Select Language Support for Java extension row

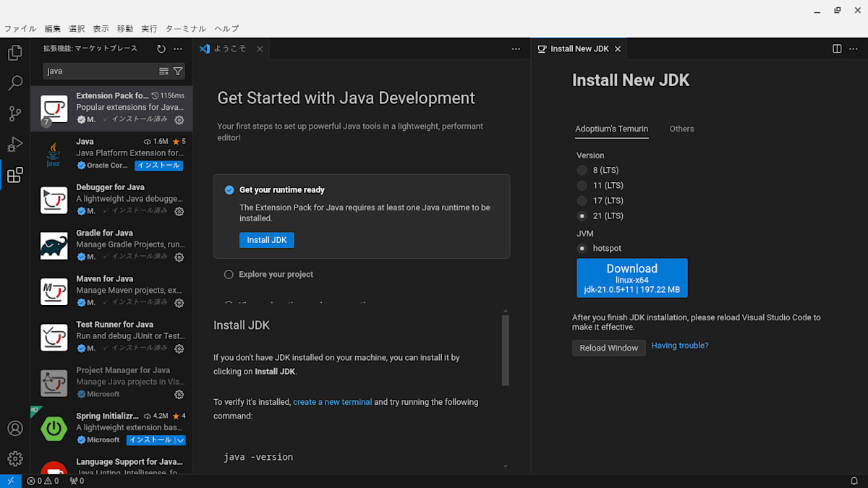coord(111,464)
